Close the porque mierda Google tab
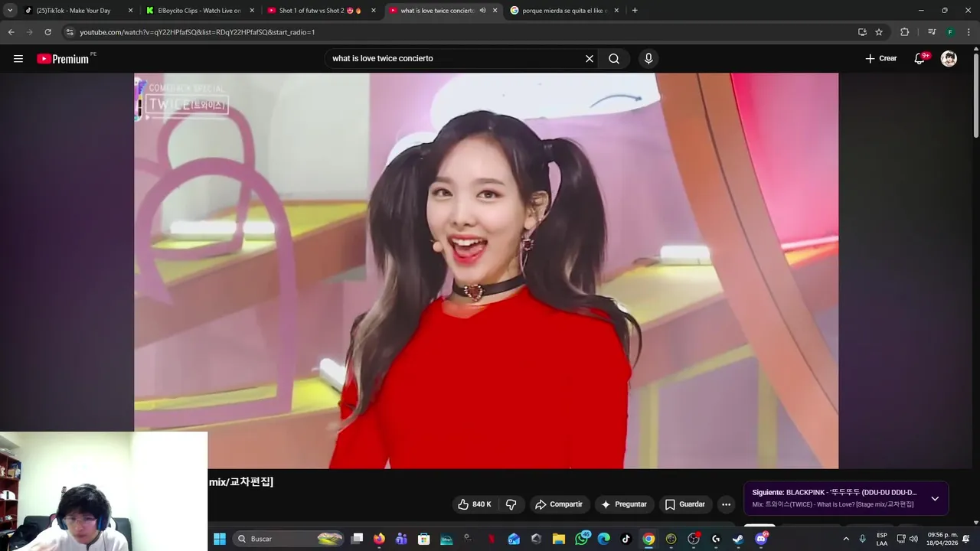Screen dimensions: 980x551 [x=617, y=11]
